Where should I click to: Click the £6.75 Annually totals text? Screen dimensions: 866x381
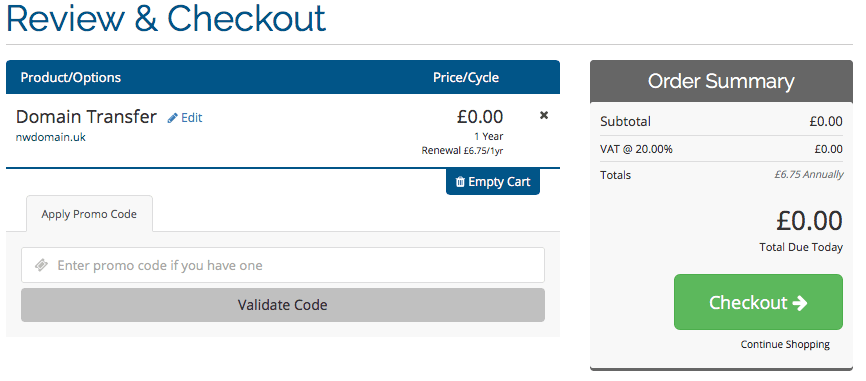tap(809, 174)
